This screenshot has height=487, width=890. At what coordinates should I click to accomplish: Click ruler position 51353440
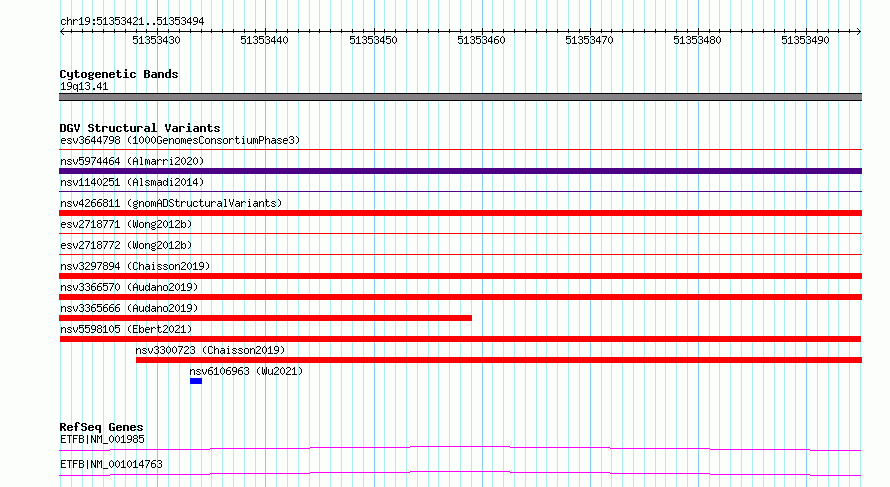264,40
